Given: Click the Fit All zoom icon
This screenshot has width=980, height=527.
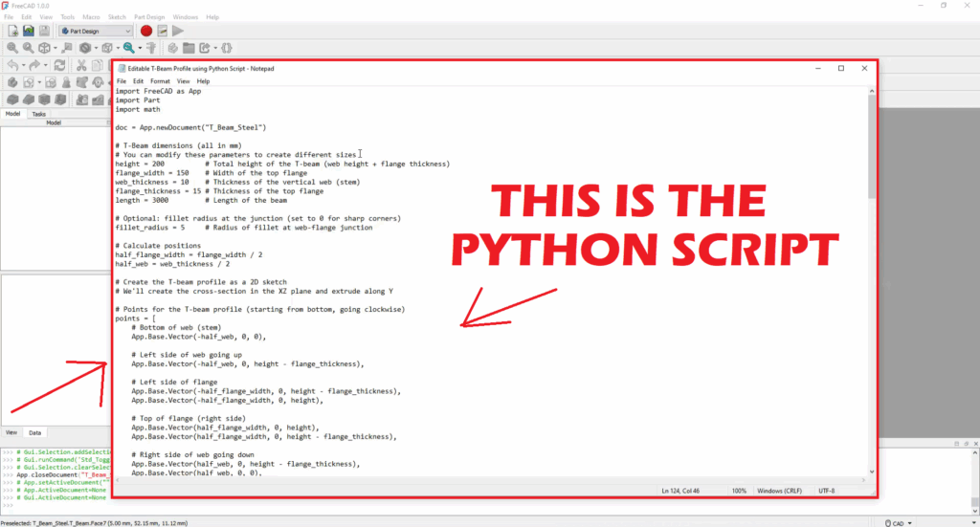Looking at the screenshot, I should coord(12,48).
